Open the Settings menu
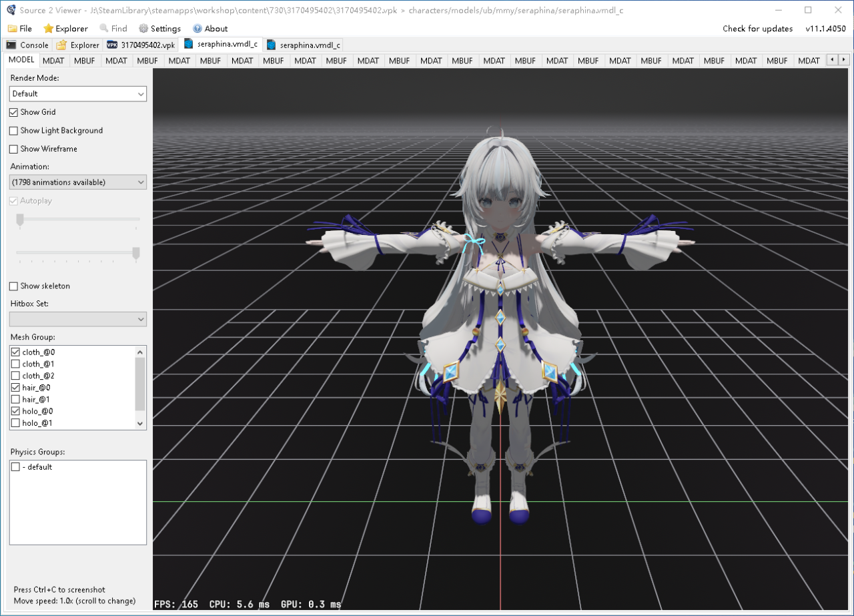The width and height of the screenshot is (854, 616). click(x=159, y=29)
